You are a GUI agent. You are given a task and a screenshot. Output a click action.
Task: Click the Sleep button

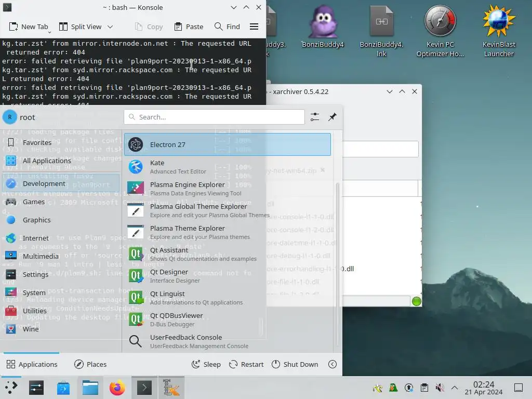206,364
